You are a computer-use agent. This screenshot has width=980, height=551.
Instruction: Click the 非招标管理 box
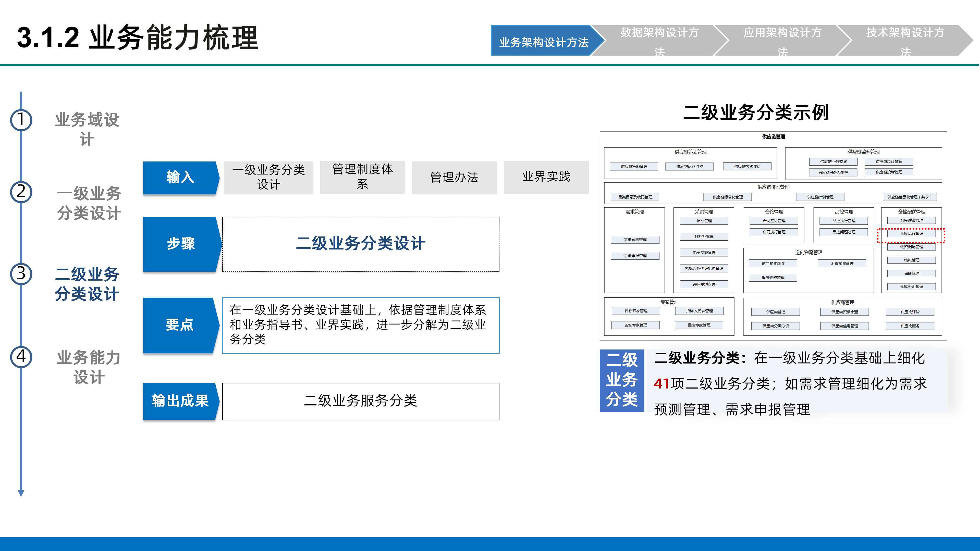(x=704, y=236)
